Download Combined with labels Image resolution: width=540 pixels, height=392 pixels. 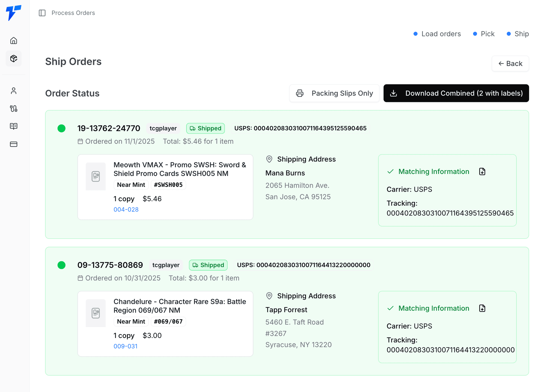456,93
